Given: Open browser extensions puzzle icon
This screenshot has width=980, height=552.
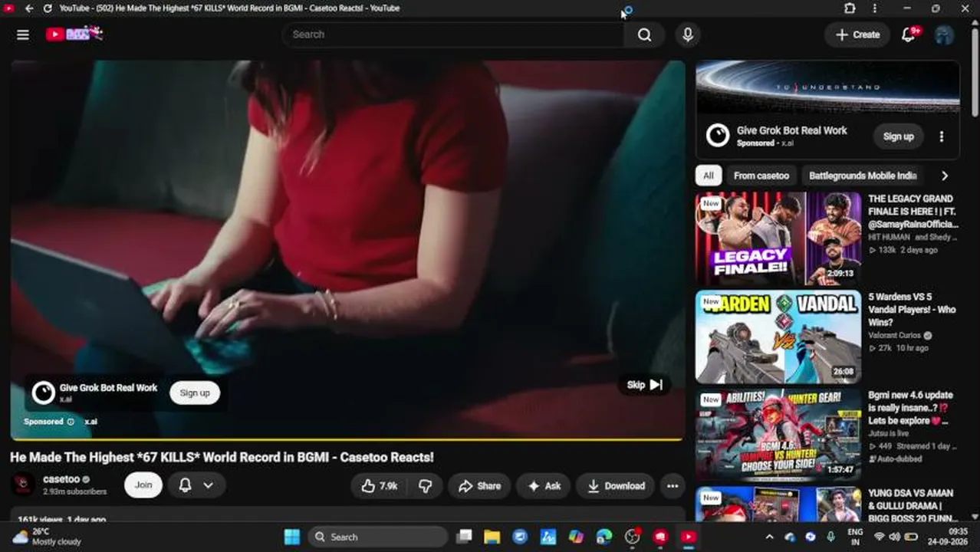Looking at the screenshot, I should [850, 8].
